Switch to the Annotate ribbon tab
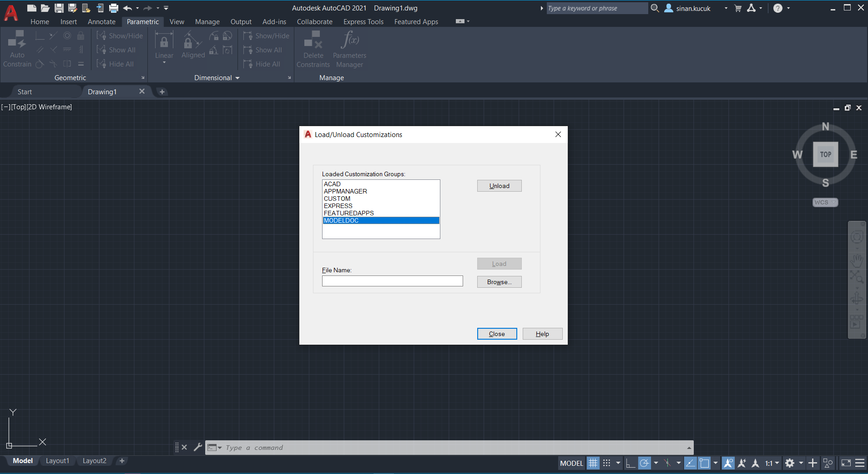Image resolution: width=868 pixels, height=474 pixels. 101,21
